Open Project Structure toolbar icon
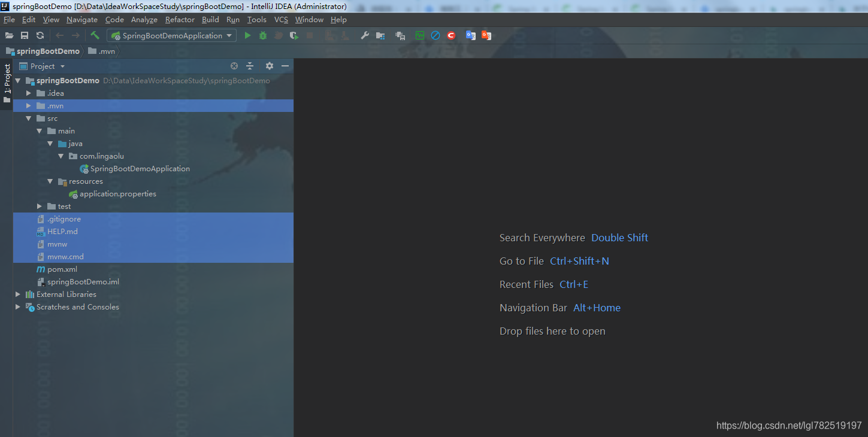The height and width of the screenshot is (437, 868). coord(380,36)
